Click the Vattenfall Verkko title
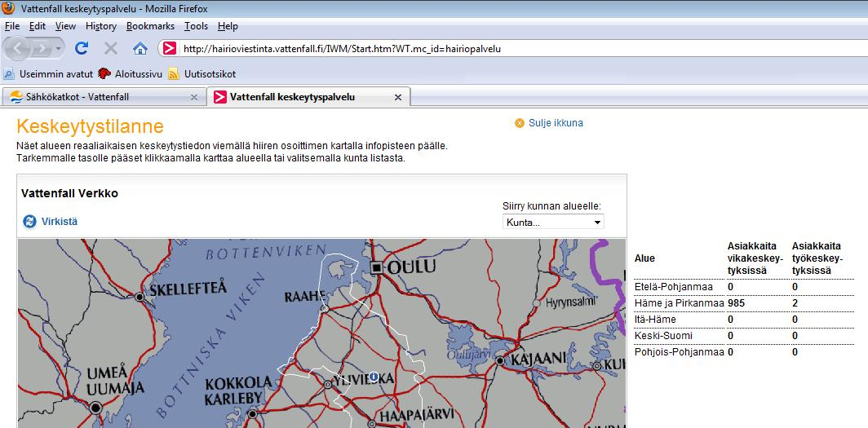The width and height of the screenshot is (868, 428). 69,193
